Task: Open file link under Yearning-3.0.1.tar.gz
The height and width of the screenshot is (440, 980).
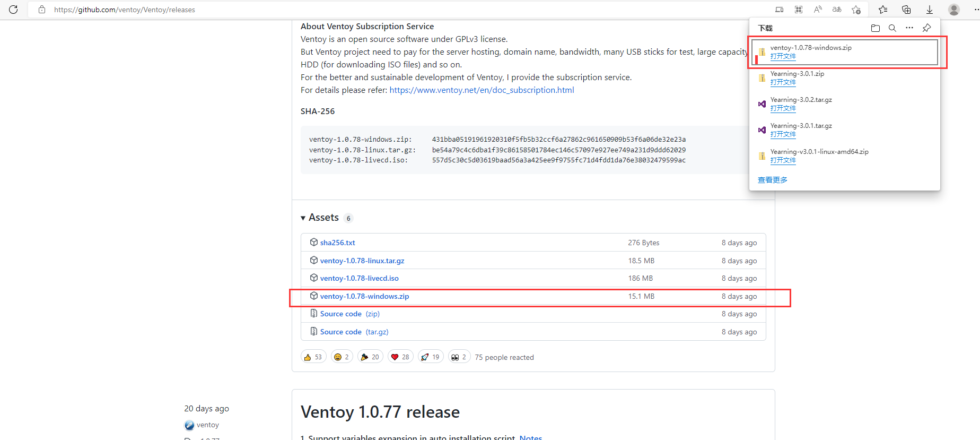Action: point(783,134)
